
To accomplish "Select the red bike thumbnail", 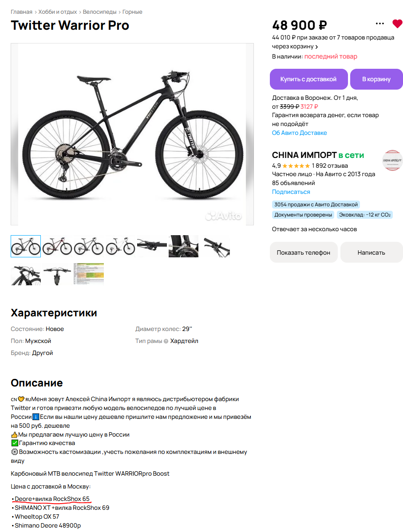I will coord(57,246).
